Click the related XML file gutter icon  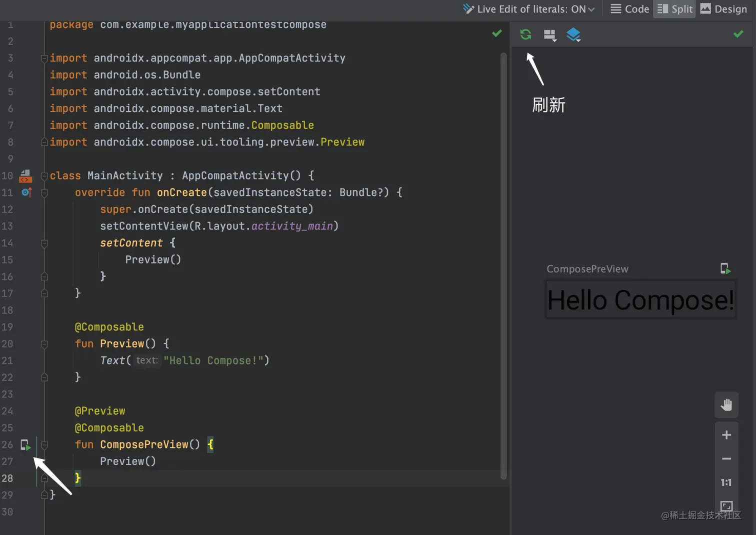(x=25, y=175)
